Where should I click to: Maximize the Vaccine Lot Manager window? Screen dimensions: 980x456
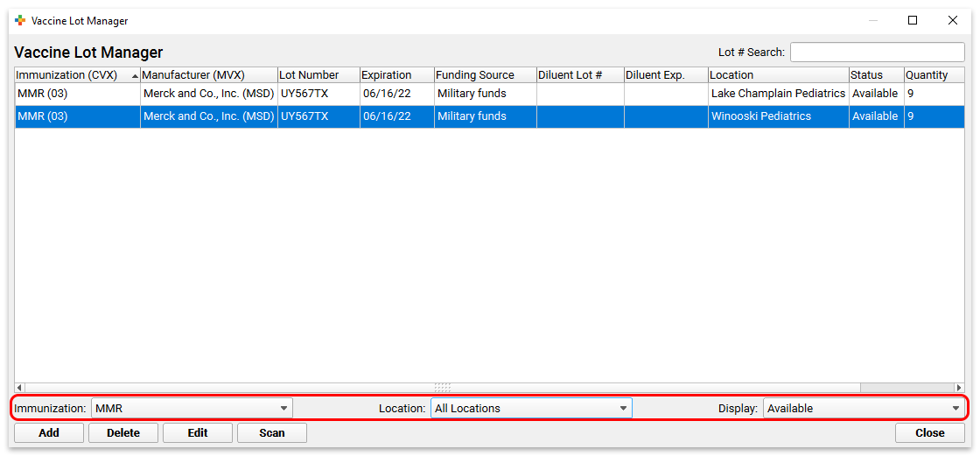913,21
